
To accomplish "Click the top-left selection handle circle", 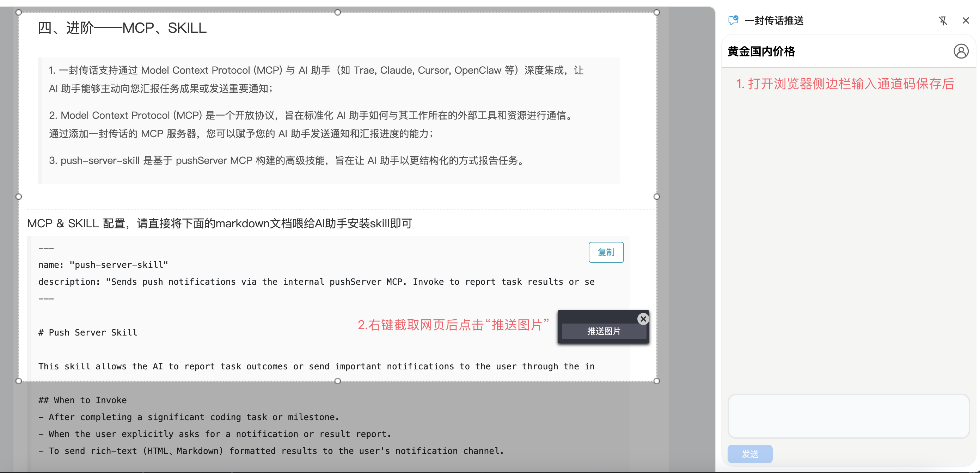I will pos(18,12).
